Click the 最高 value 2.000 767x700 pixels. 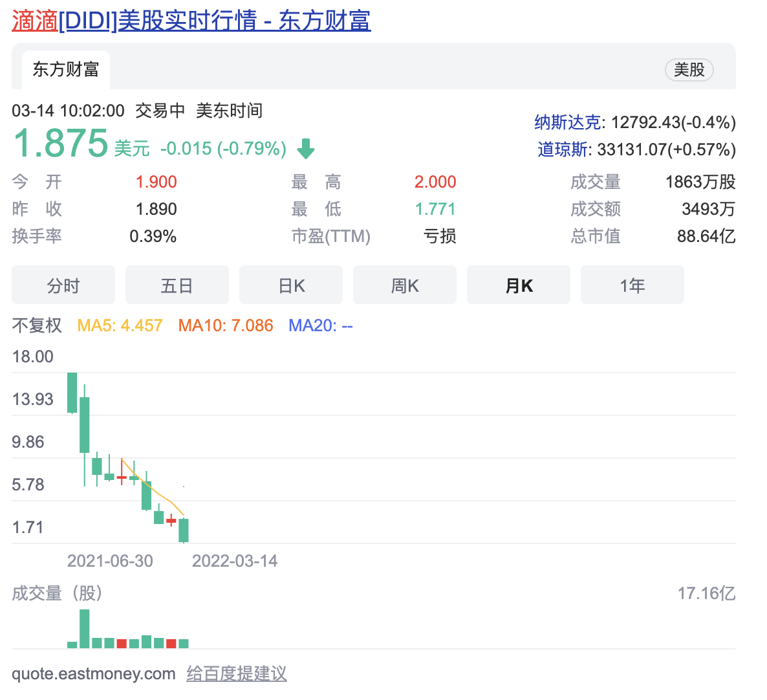point(435,182)
